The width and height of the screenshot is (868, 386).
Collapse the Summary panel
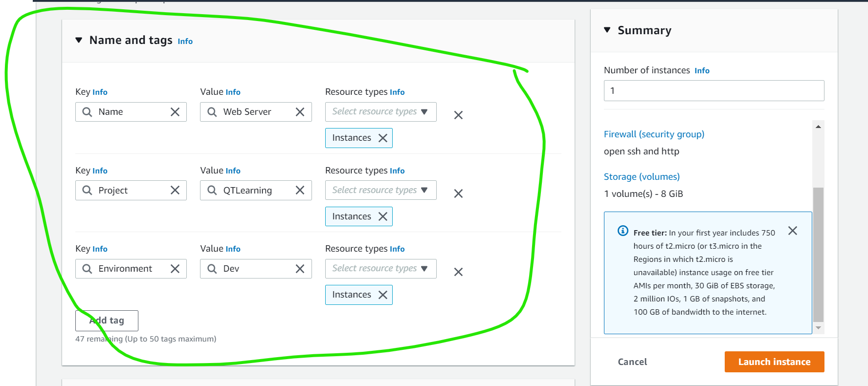(x=607, y=30)
